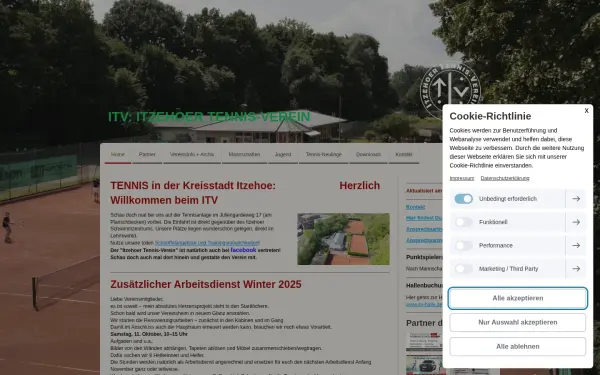The image size is (600, 375).
Task: Toggle the Unbedingt erforderlich switch
Action: point(463,199)
